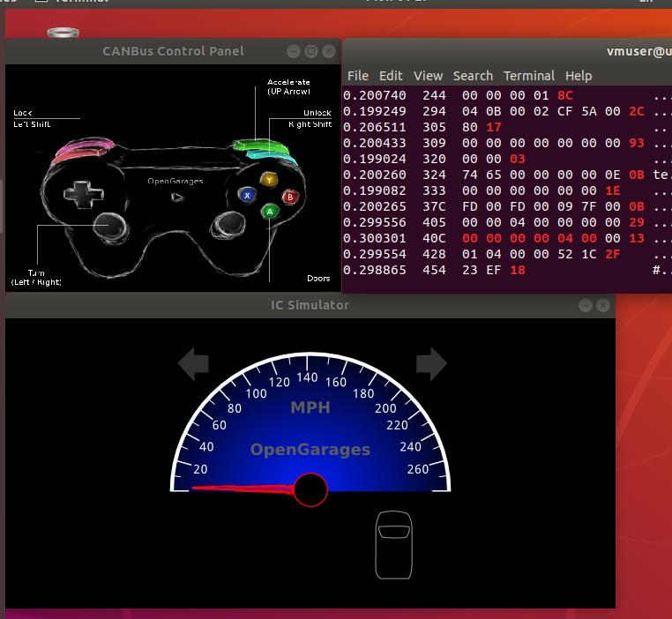Close the CANBus Control Panel window
Viewport: 672px width, 619px height.
pyautogui.click(x=329, y=51)
